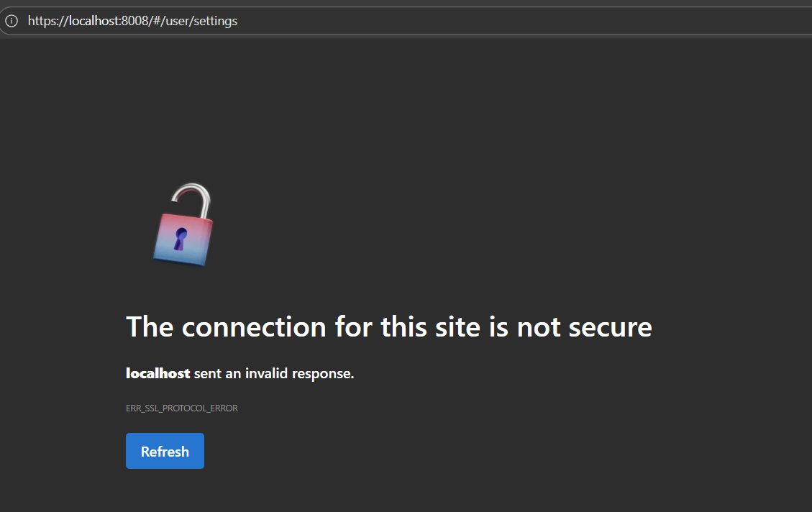Viewport: 812px width, 512px height.
Task: Click the ERR_SSL_PROTOCOL_ERROR error code
Action: (x=181, y=408)
